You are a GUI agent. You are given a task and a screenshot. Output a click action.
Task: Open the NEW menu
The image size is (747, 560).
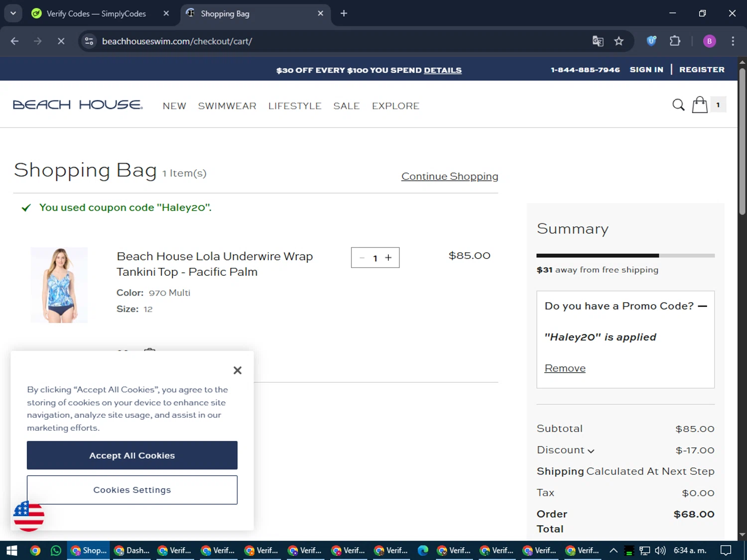pyautogui.click(x=174, y=106)
